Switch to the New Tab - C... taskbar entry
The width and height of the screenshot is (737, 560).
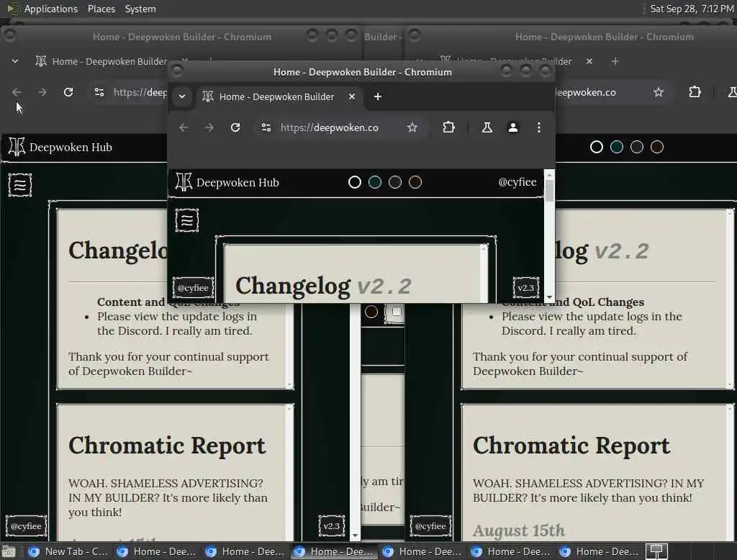(68, 551)
